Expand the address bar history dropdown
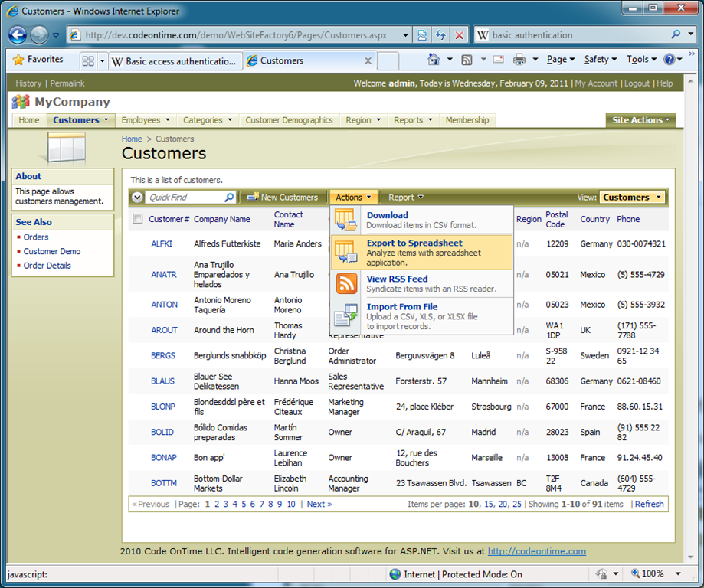 405,35
